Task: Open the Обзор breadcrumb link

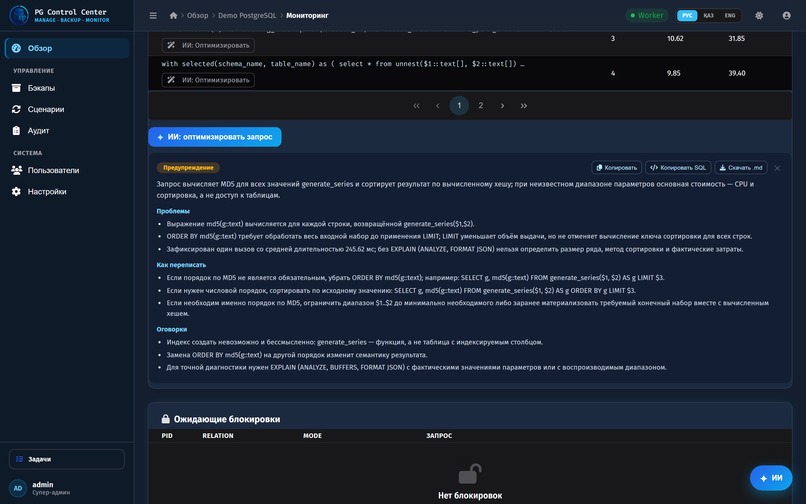Action: 197,15
